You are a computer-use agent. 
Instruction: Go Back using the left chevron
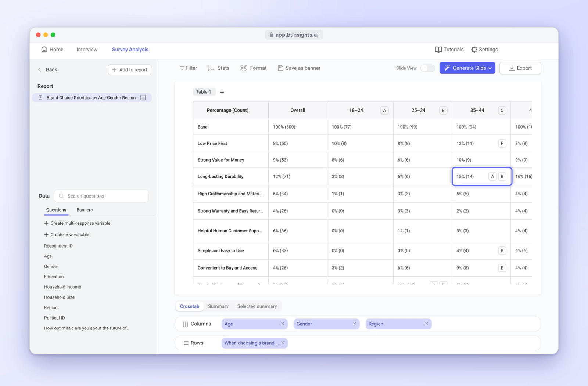tap(40, 69)
